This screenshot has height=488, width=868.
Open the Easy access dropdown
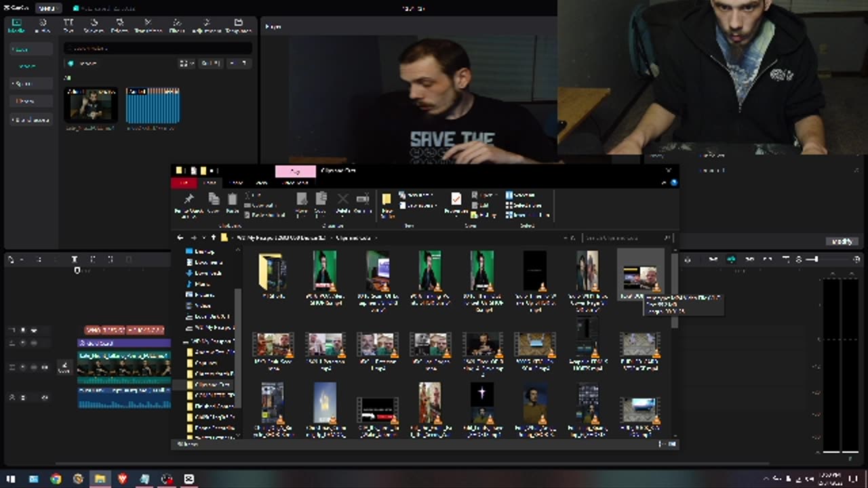coord(416,205)
